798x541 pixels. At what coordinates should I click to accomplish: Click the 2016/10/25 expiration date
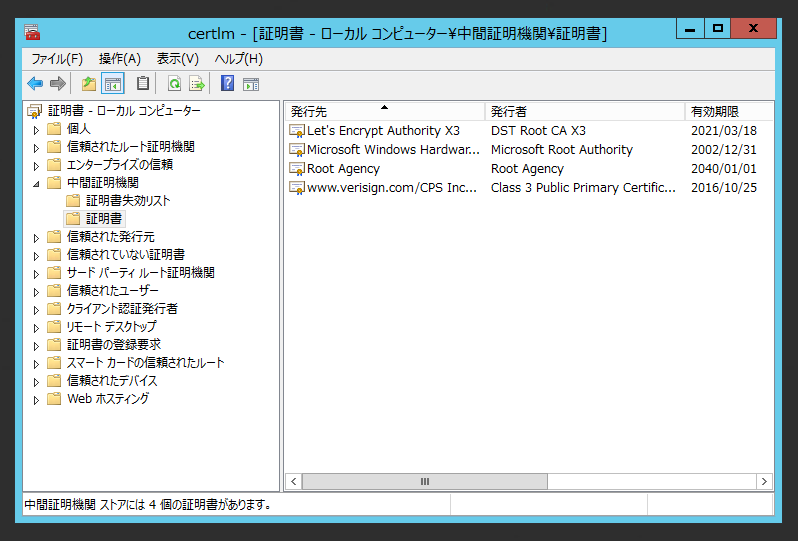(x=724, y=187)
